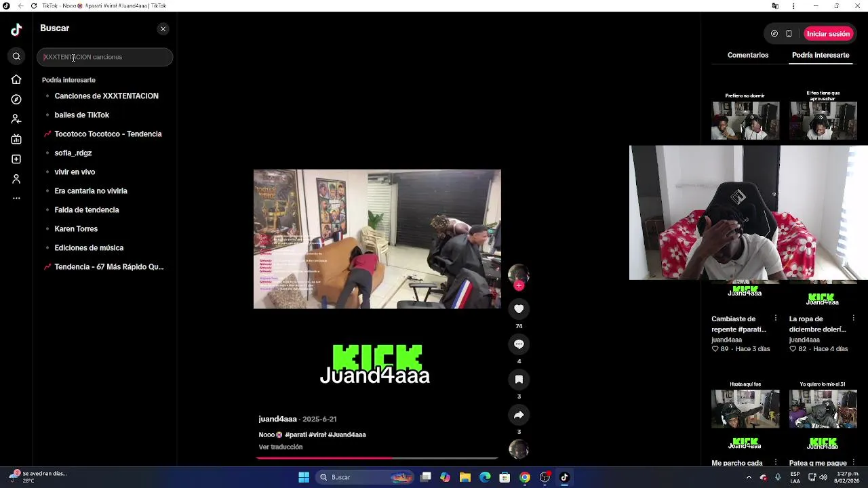This screenshot has width=868, height=488.
Task: Select suggestion Era cantarla no vivirla
Action: [x=91, y=191]
